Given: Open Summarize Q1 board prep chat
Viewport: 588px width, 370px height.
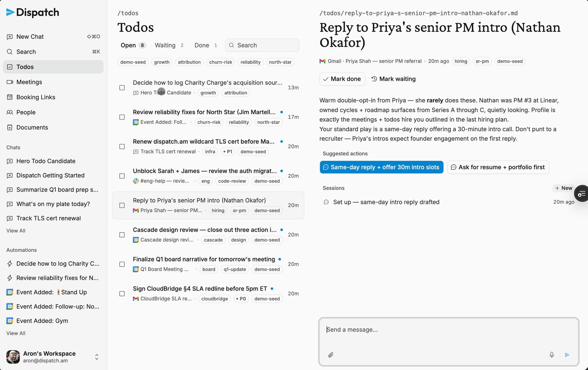Looking at the screenshot, I should click(53, 190).
